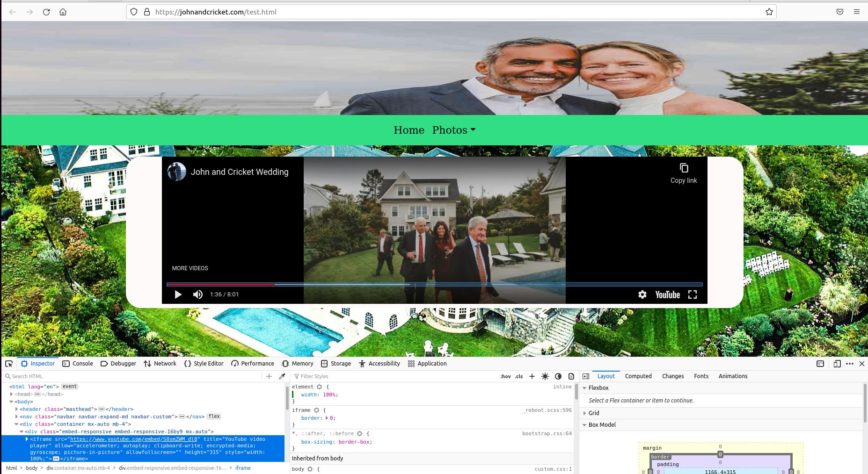Click the youtube.com embed URL in markup

[x=133, y=439]
